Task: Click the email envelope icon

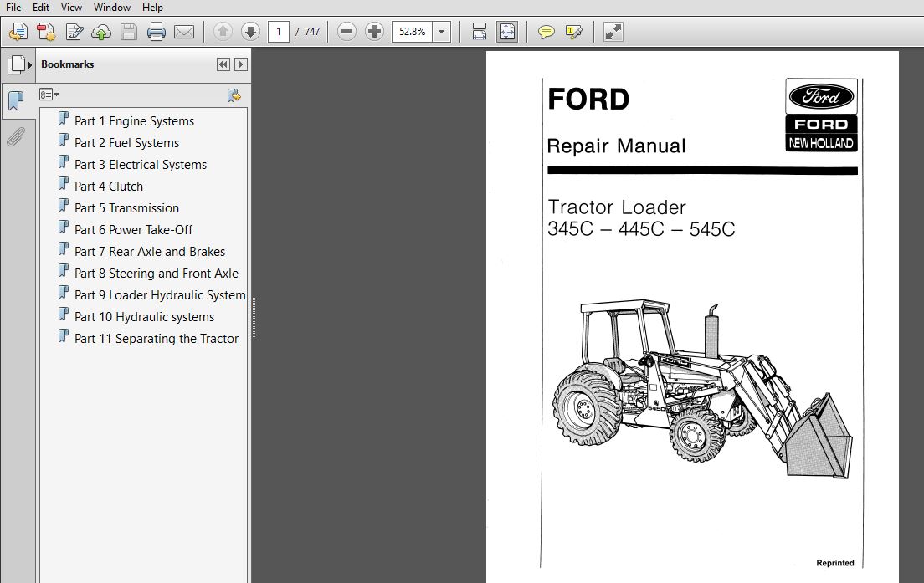Action: point(184,32)
